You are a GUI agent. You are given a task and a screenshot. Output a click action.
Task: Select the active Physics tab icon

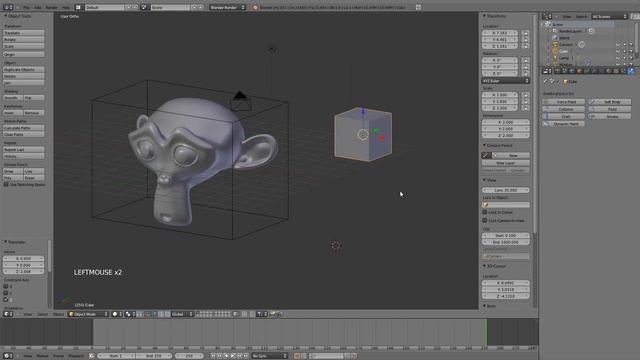coord(631,71)
